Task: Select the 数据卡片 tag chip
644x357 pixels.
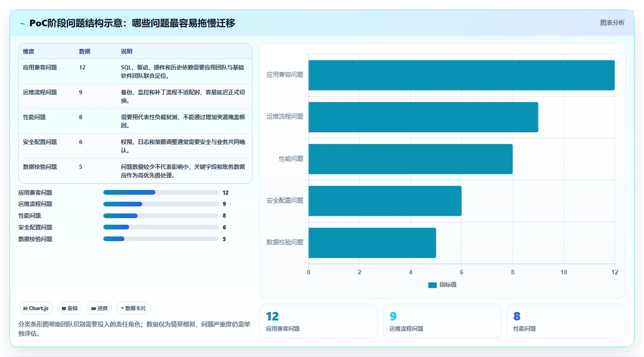Action: point(133,308)
